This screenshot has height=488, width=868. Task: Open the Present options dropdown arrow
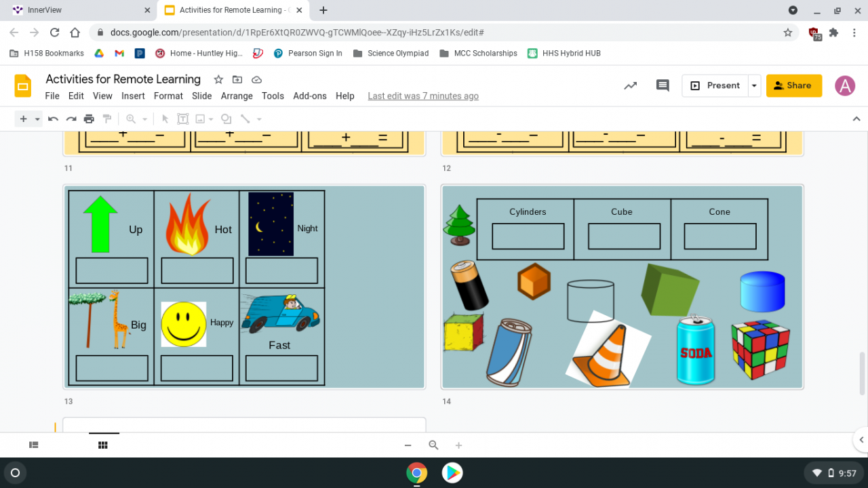click(x=753, y=85)
